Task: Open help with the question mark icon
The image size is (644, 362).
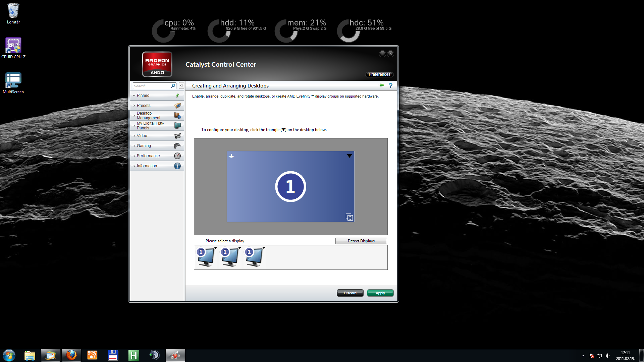Action: pos(390,86)
